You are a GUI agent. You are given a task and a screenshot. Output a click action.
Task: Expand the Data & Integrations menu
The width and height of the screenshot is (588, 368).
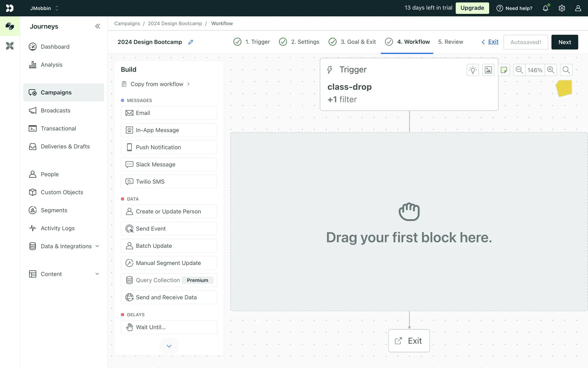coord(97,246)
